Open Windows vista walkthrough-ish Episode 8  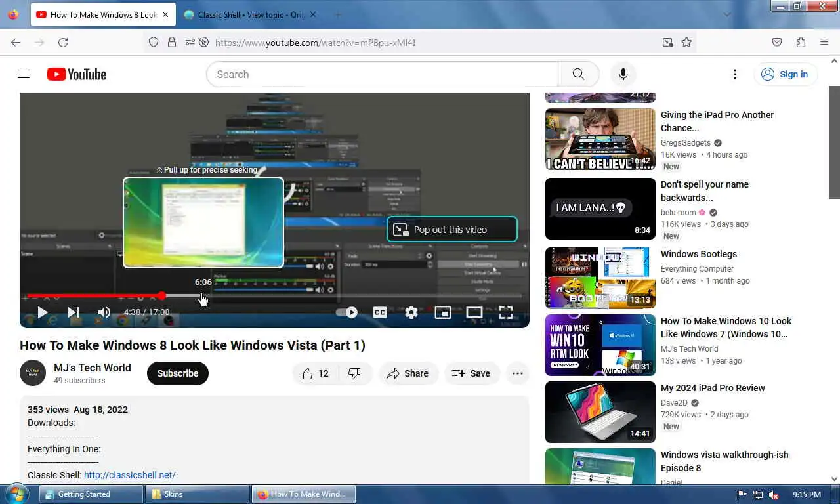pyautogui.click(x=724, y=461)
